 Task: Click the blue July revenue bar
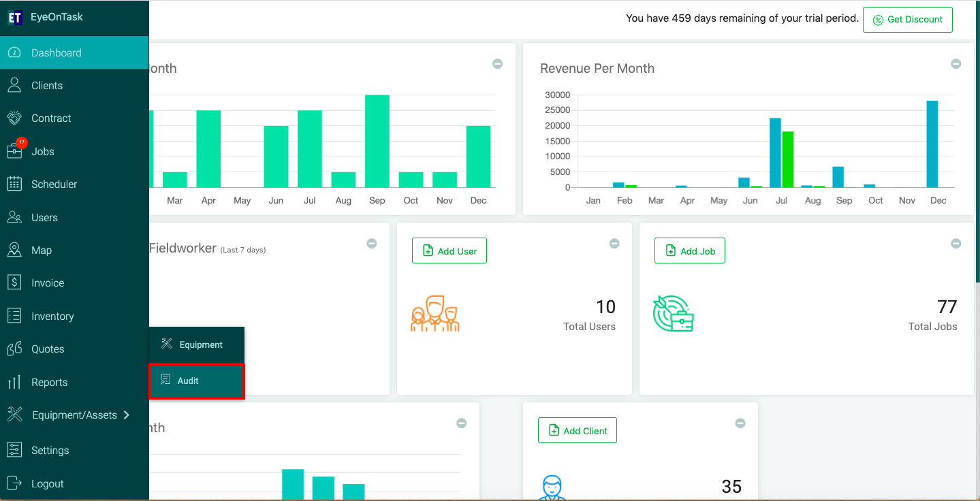[x=775, y=152]
